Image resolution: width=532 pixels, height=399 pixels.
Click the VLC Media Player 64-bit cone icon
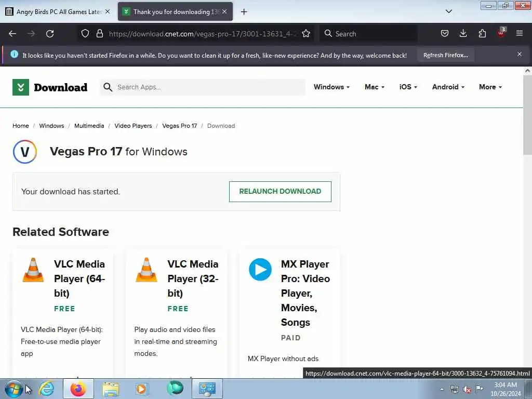[x=33, y=270]
